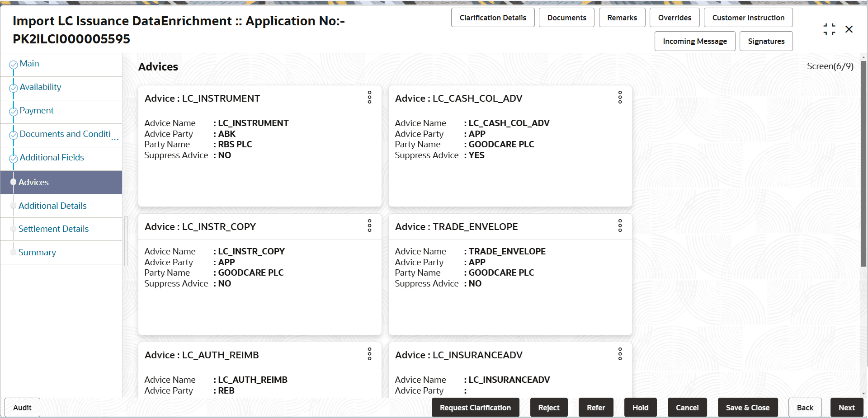
Task: Click the 'Advice : LC_INSURANCEADV' card title
Action: point(459,355)
